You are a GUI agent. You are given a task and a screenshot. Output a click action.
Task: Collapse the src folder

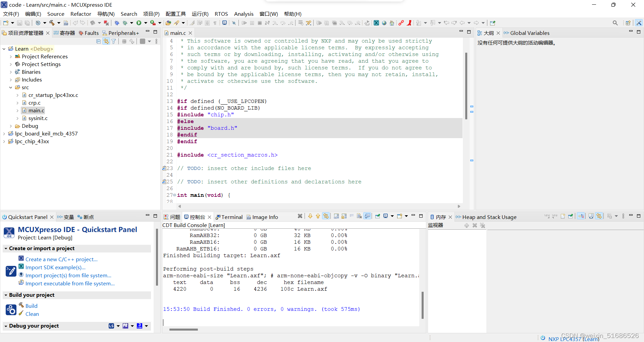pos(11,88)
